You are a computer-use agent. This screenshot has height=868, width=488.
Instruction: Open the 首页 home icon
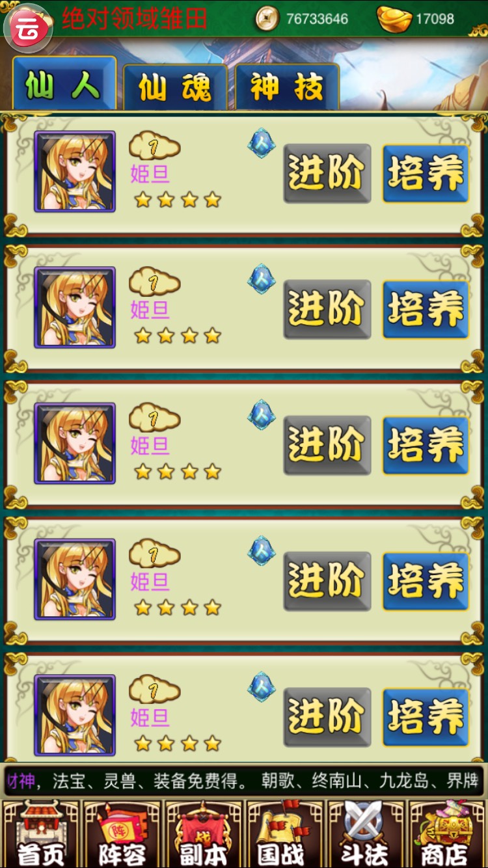pyautogui.click(x=41, y=834)
